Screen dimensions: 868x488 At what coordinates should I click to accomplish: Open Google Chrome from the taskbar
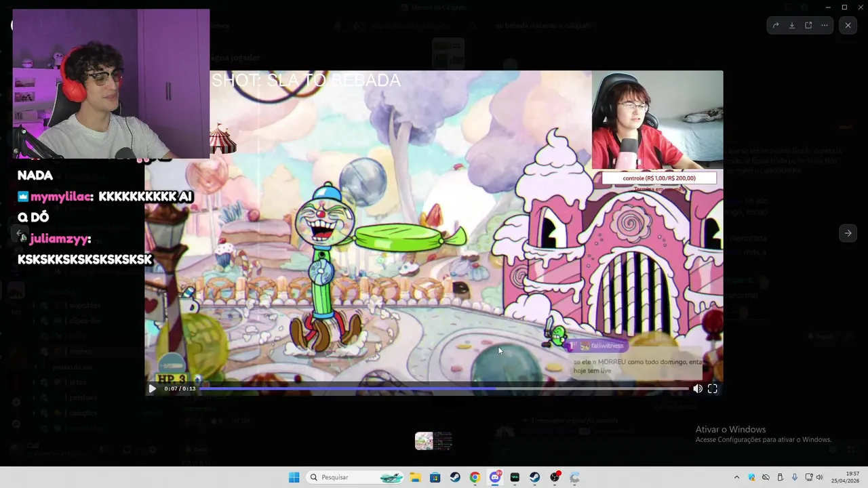pos(475,477)
